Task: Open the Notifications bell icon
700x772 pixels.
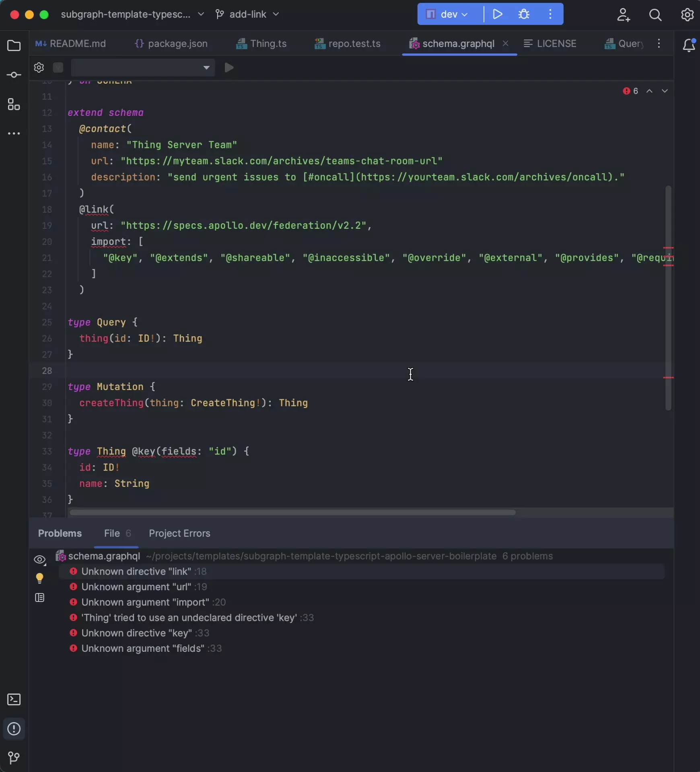Action: [689, 45]
